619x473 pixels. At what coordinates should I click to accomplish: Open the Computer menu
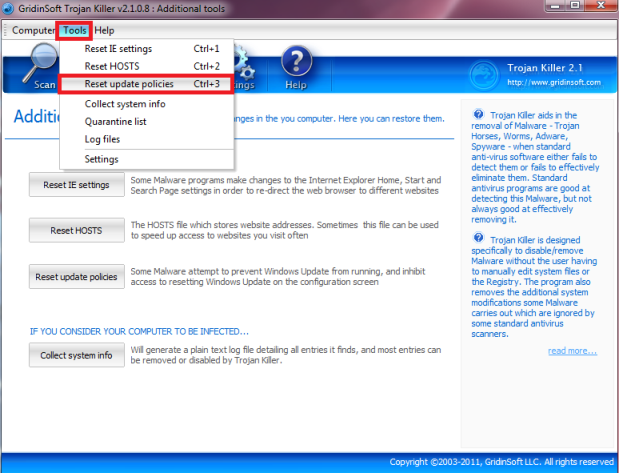pyautogui.click(x=33, y=30)
